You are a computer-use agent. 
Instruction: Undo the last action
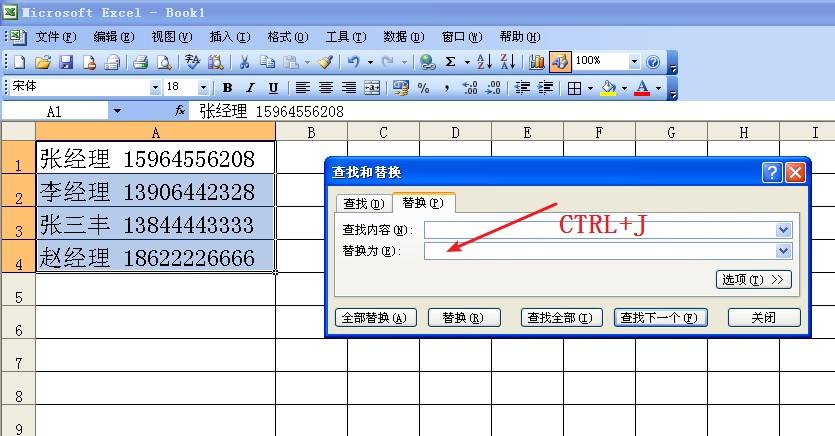354,62
